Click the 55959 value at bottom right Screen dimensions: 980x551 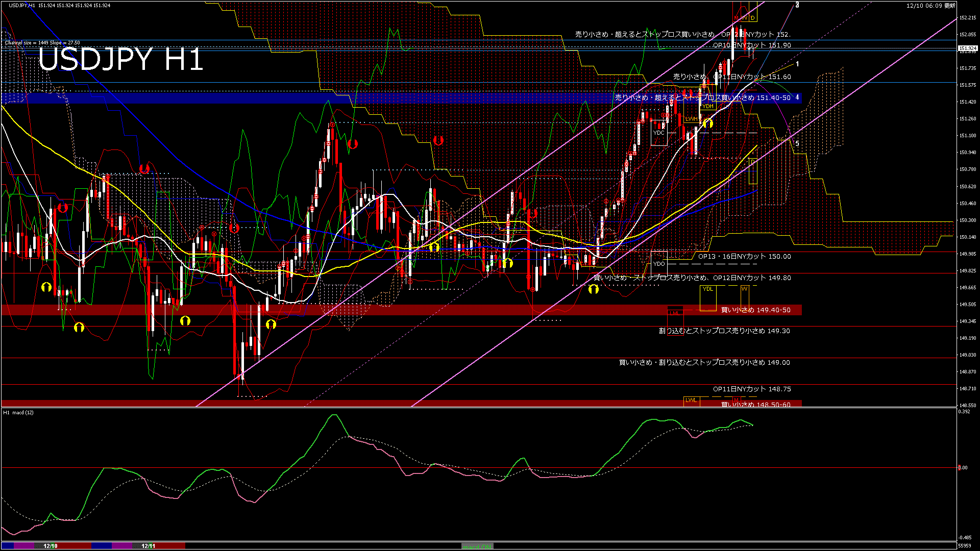click(x=964, y=546)
